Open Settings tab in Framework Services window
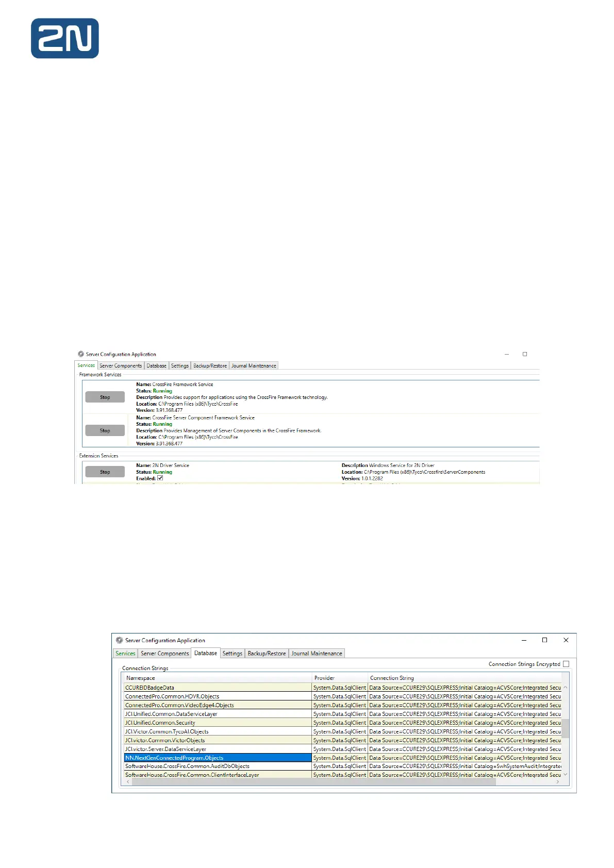Viewport: 614px width, 868px height. [x=180, y=365]
